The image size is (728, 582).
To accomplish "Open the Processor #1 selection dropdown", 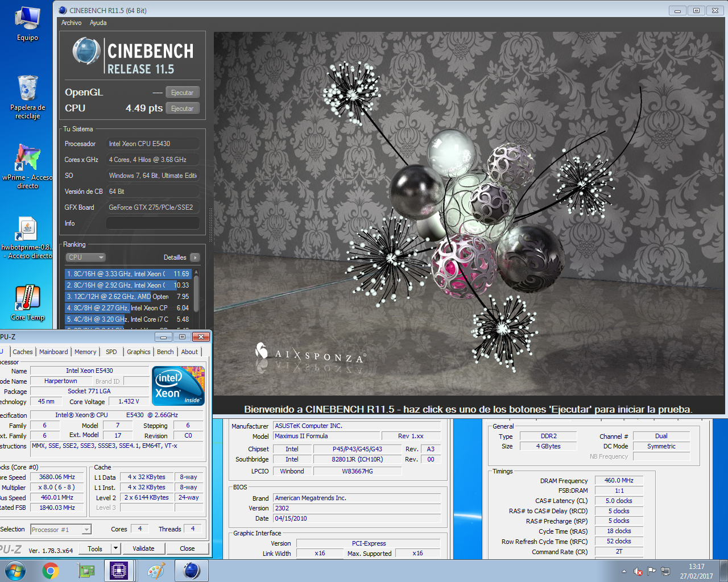I will pos(61,530).
